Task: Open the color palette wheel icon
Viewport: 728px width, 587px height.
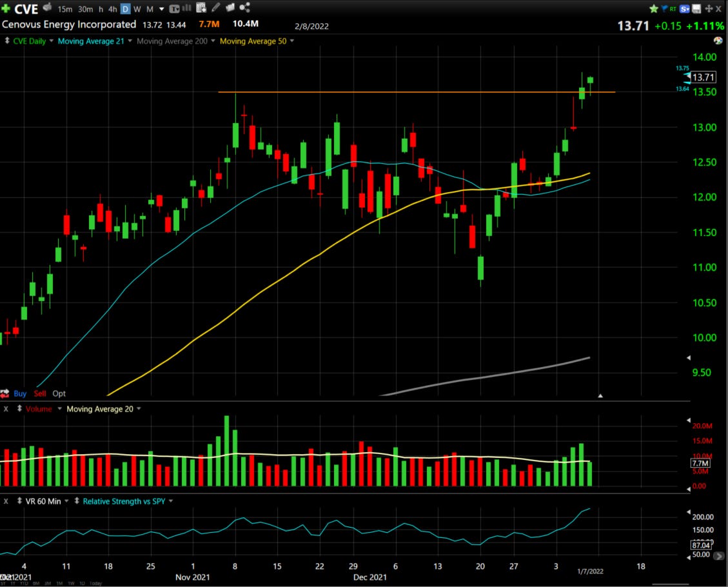Action: [718, 41]
